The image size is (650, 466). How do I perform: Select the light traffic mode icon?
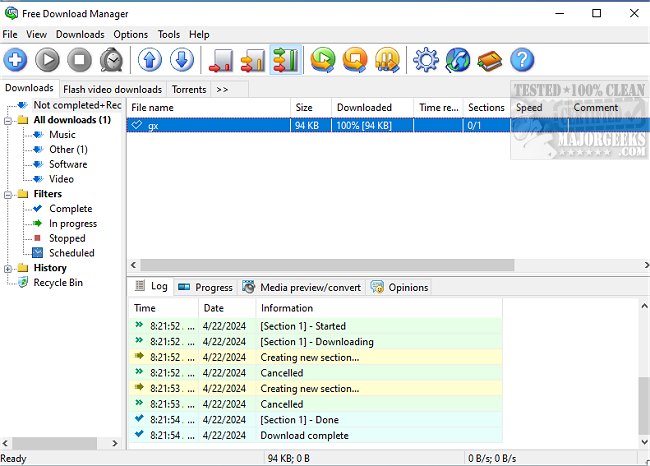220,60
